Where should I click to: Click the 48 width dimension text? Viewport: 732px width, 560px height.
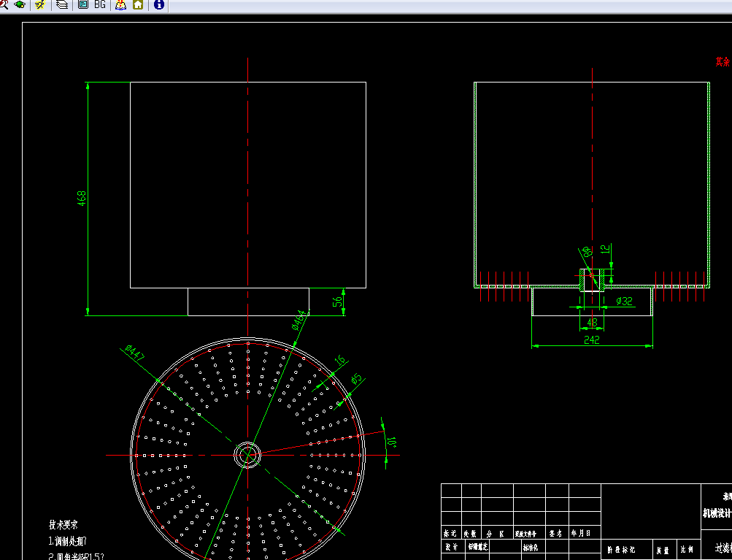(592, 323)
